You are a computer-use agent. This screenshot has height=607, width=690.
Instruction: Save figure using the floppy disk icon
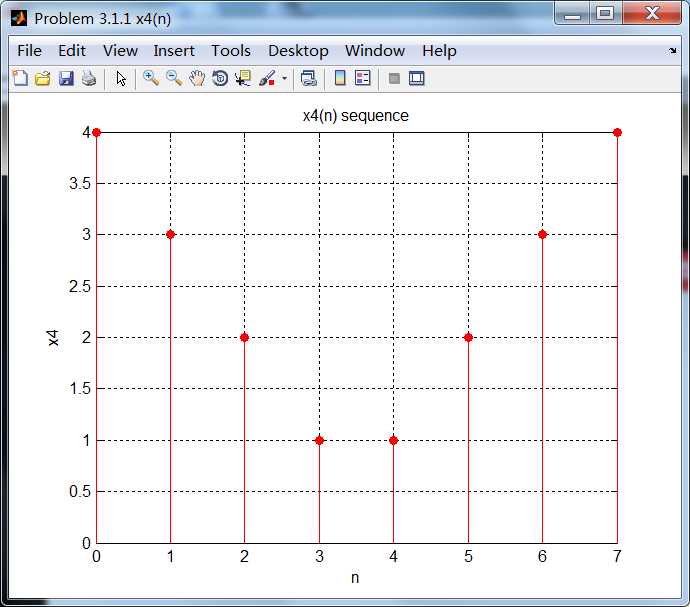[66, 79]
